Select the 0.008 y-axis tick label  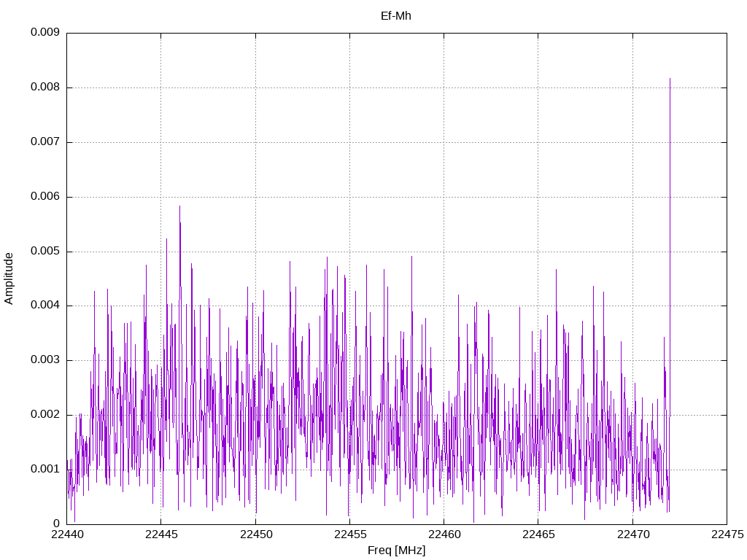click(x=44, y=87)
